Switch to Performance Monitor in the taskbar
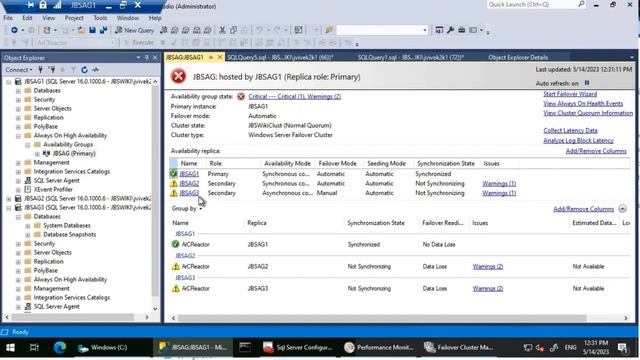The width and height of the screenshot is (640, 360). (379, 347)
